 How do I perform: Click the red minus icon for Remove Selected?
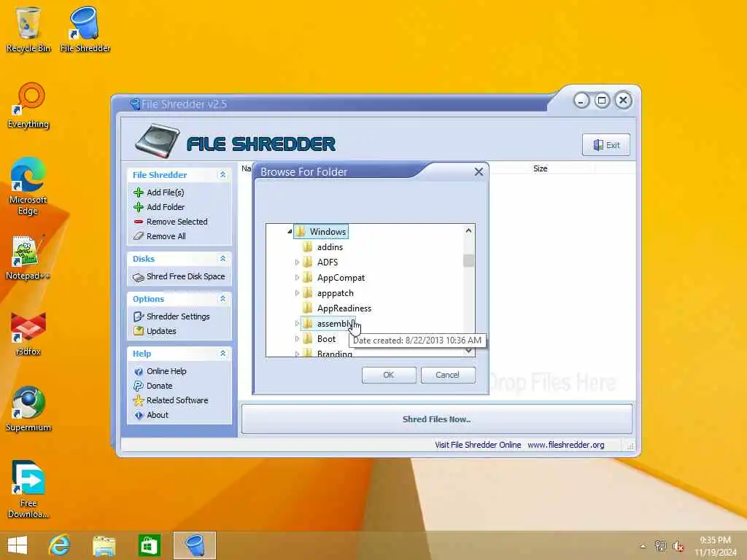(138, 222)
